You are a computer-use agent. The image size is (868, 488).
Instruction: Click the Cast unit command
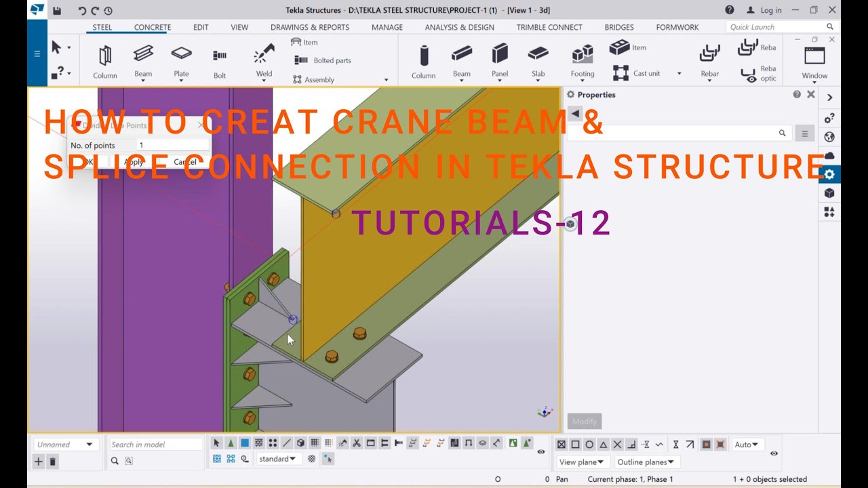[x=636, y=73]
